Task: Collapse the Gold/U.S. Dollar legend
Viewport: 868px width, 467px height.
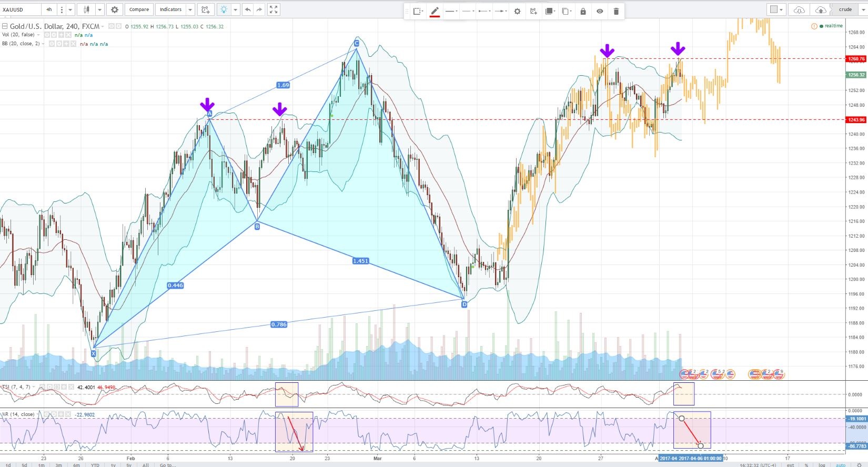Action: pos(5,26)
